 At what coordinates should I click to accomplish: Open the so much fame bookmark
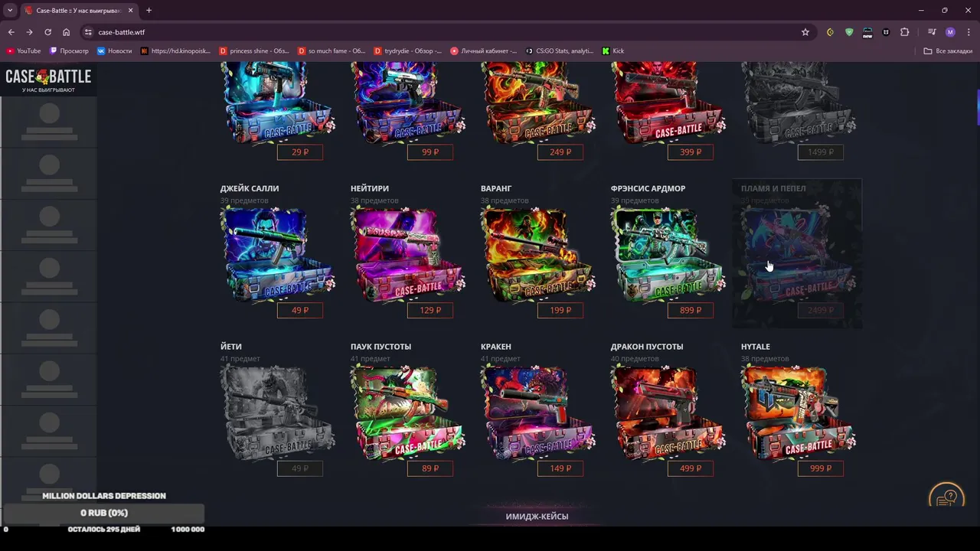tap(332, 51)
